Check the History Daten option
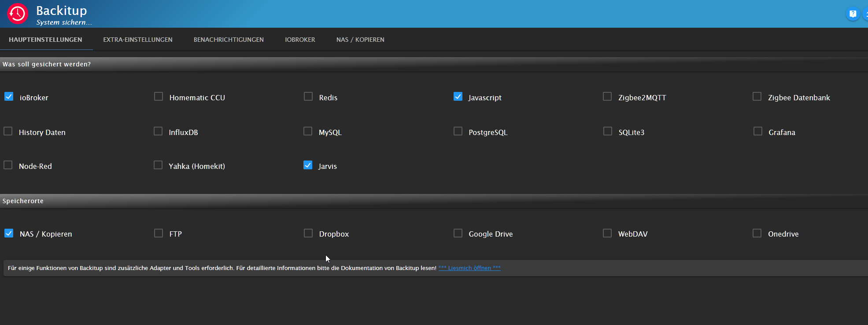 point(8,131)
